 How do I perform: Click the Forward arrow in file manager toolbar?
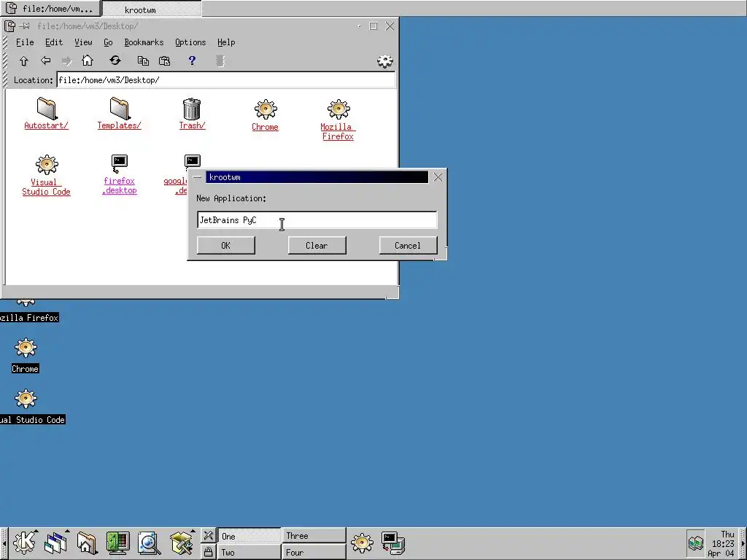pyautogui.click(x=66, y=61)
